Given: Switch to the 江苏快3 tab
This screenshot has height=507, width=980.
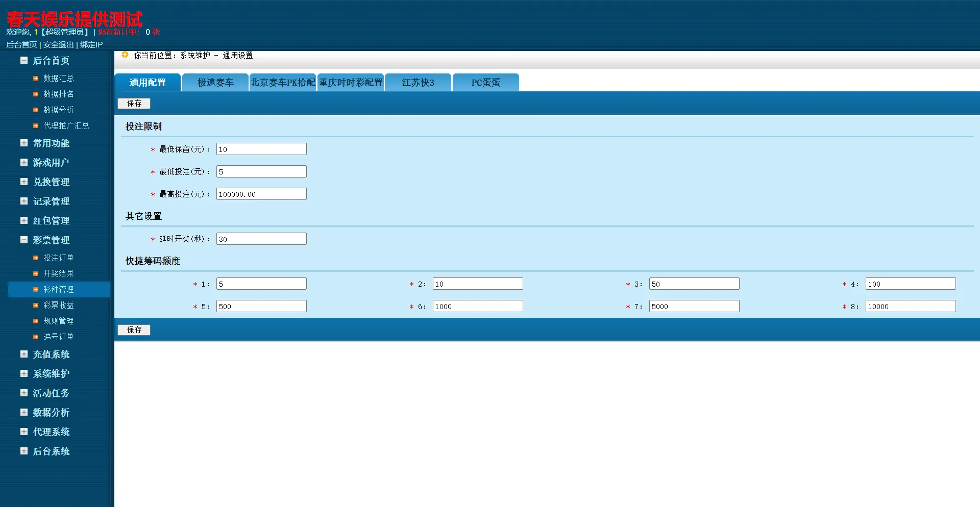Looking at the screenshot, I should pyautogui.click(x=418, y=83).
